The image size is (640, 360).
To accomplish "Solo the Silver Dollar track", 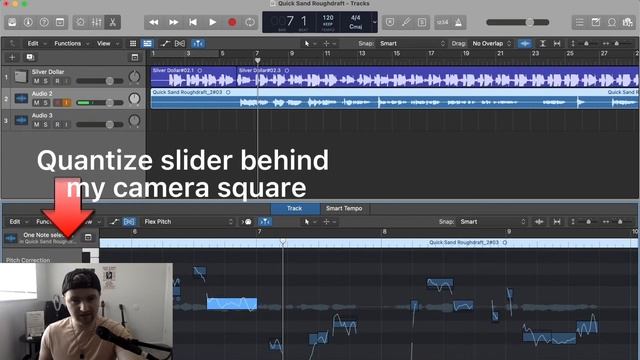I will 46,81.
